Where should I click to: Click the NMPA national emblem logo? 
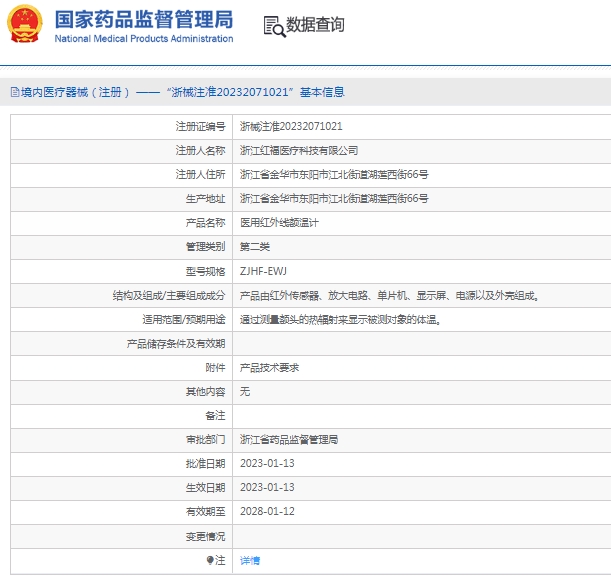coord(25,23)
